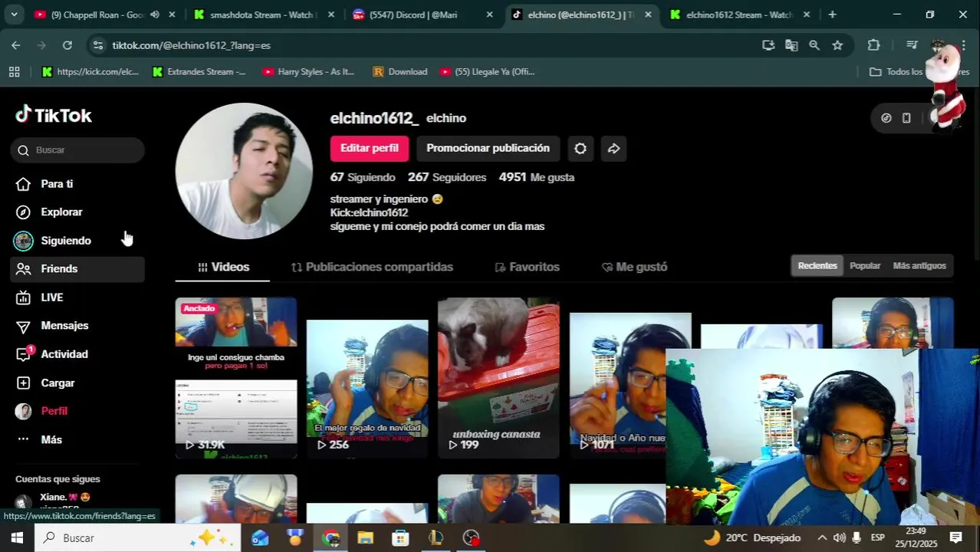
Task: Open the media control icon in Chrome
Action: click(912, 45)
